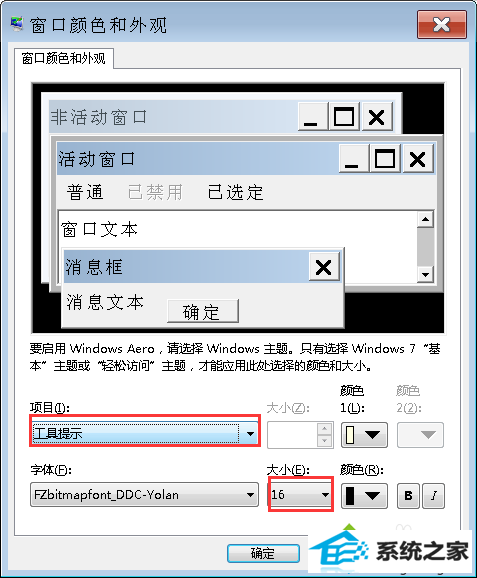Open the 颜色 1 color picker
This screenshot has height=578, width=477.
[364, 435]
